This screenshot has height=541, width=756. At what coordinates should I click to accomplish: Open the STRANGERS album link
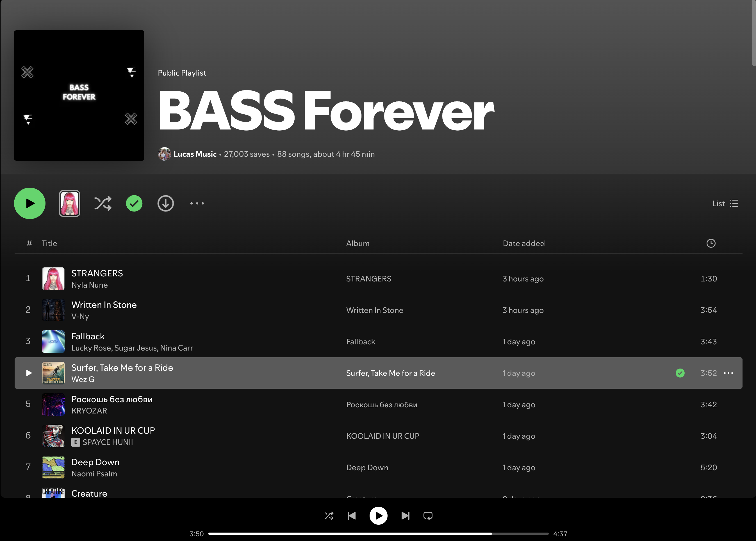(x=368, y=279)
